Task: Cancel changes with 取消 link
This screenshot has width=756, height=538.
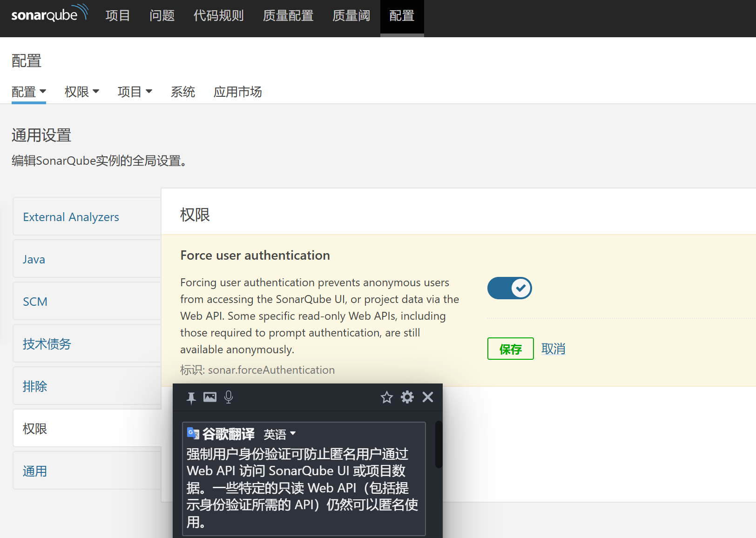Action: coord(553,349)
